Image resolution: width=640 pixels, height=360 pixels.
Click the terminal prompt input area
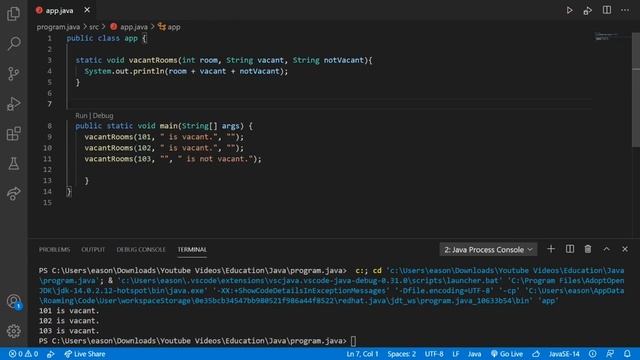click(353, 341)
